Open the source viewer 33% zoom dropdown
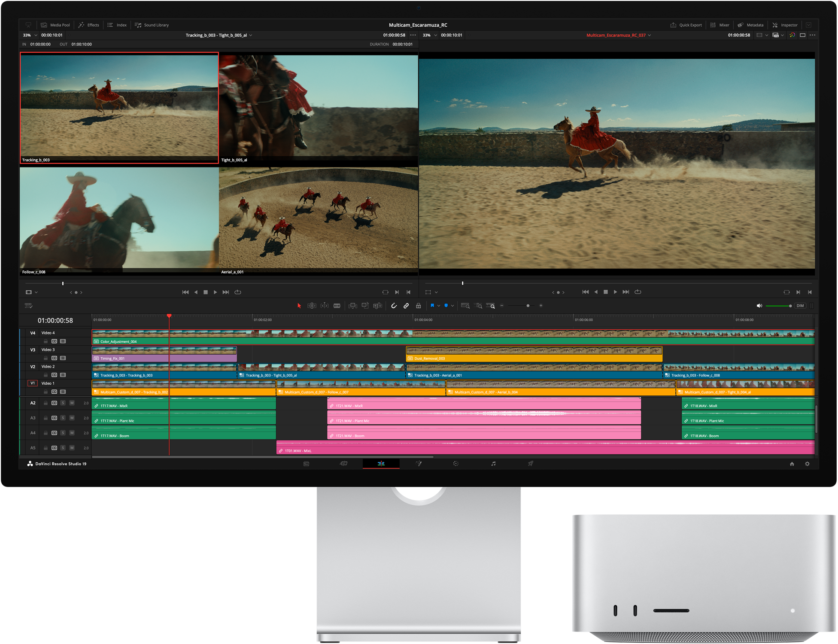Screen dimensions: 838x644 pyautogui.click(x=36, y=35)
